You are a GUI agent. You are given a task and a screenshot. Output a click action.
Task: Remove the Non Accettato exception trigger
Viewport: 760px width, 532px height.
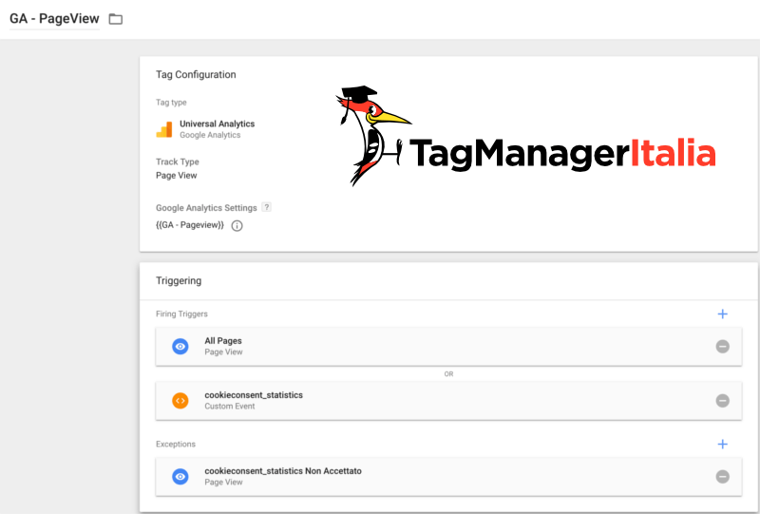[x=722, y=476]
